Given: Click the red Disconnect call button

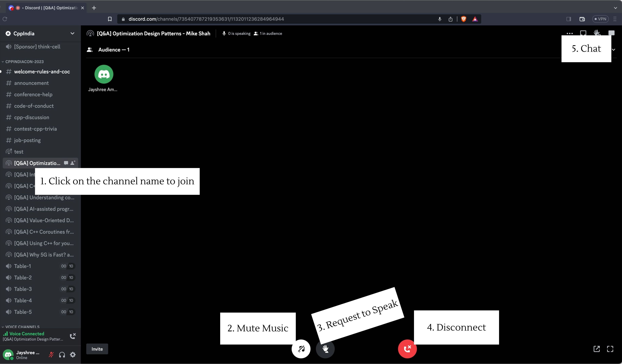Looking at the screenshot, I should click(407, 349).
